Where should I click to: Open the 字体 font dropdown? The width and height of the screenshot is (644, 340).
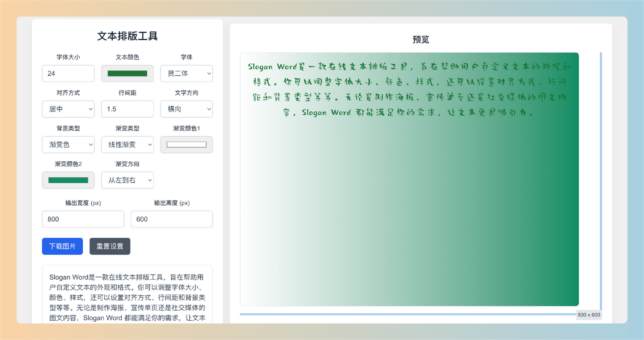(x=186, y=73)
